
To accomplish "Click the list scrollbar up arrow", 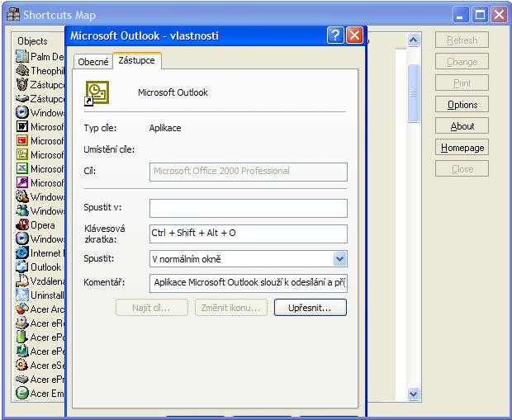I will point(414,40).
